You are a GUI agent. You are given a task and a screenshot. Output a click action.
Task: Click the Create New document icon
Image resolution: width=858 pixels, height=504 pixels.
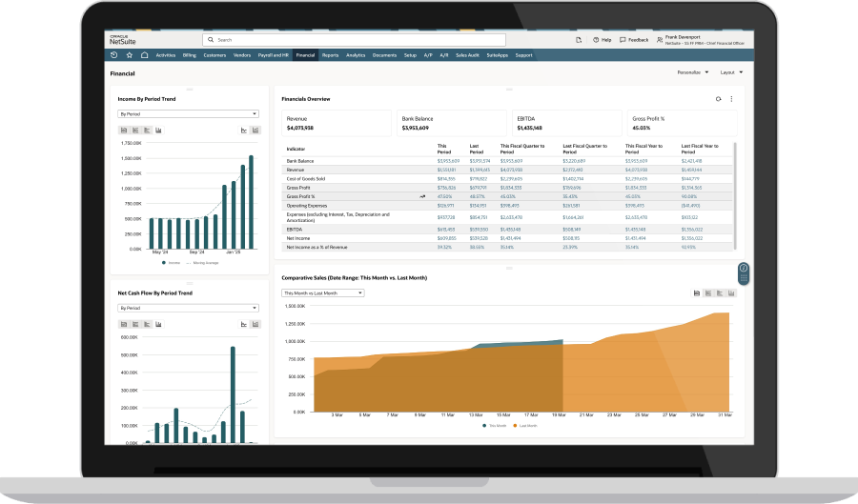click(x=579, y=40)
